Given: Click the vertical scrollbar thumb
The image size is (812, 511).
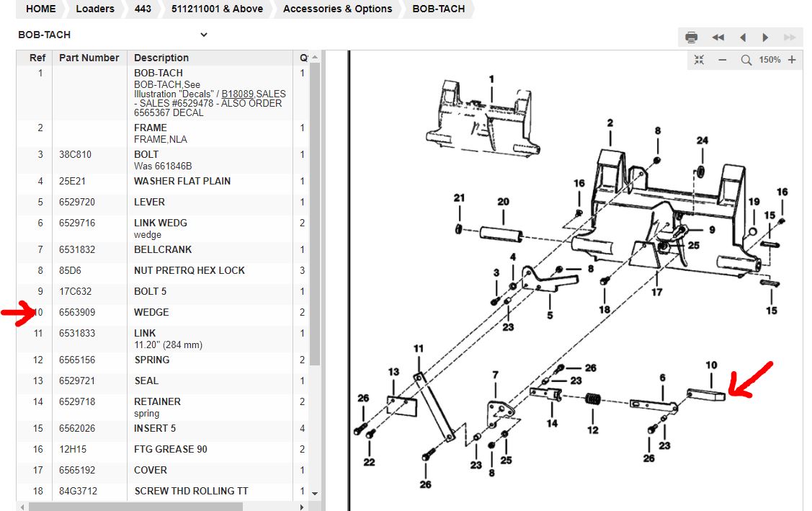Looking at the screenshot, I should pos(315,214).
